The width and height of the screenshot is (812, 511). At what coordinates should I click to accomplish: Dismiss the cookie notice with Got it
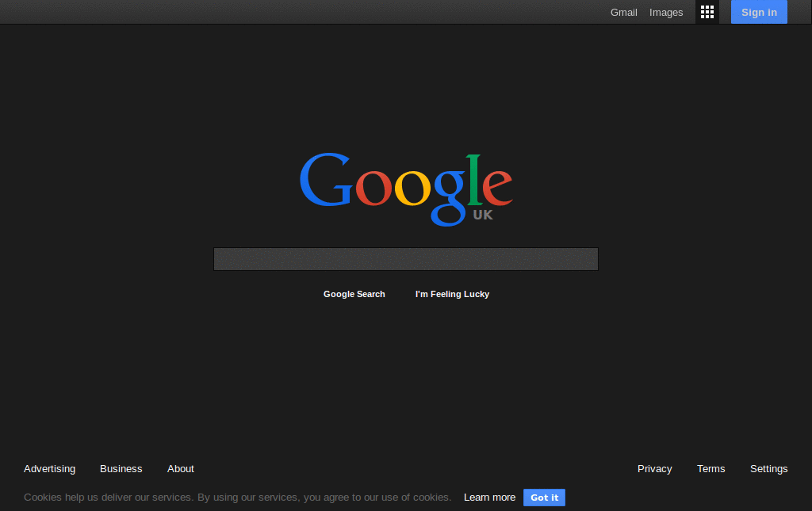click(544, 498)
